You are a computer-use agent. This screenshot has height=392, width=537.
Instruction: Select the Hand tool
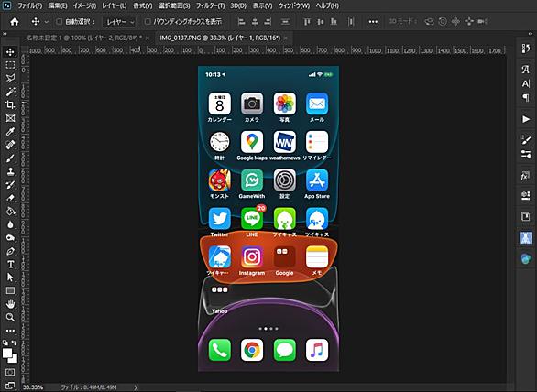click(x=10, y=304)
